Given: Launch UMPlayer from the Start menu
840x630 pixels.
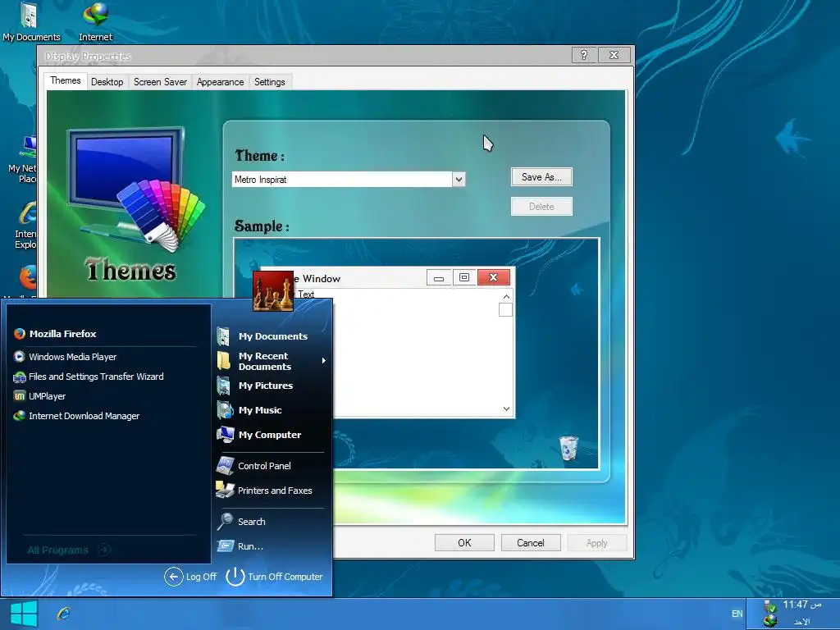Looking at the screenshot, I should [39, 396].
